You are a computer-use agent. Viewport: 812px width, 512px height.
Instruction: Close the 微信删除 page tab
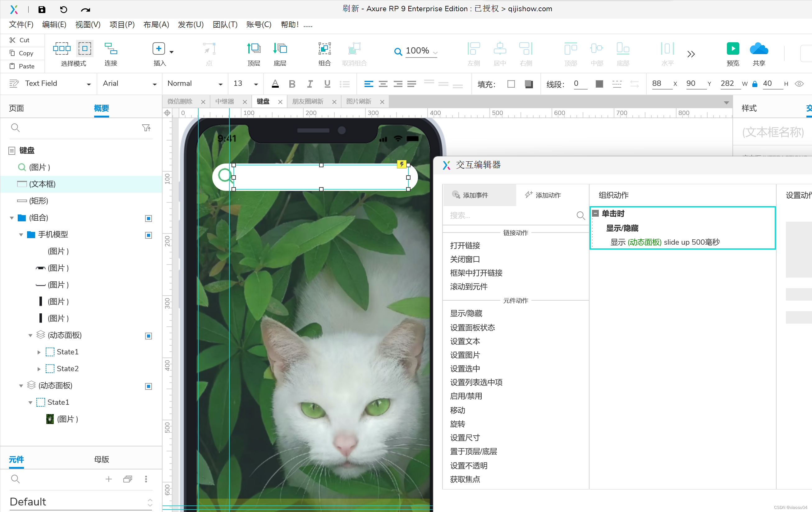[x=203, y=102]
